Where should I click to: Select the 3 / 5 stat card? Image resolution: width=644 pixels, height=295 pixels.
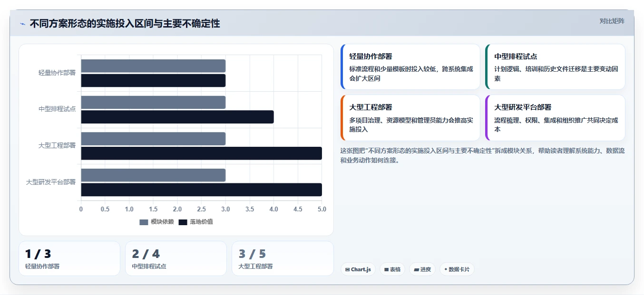point(283,258)
